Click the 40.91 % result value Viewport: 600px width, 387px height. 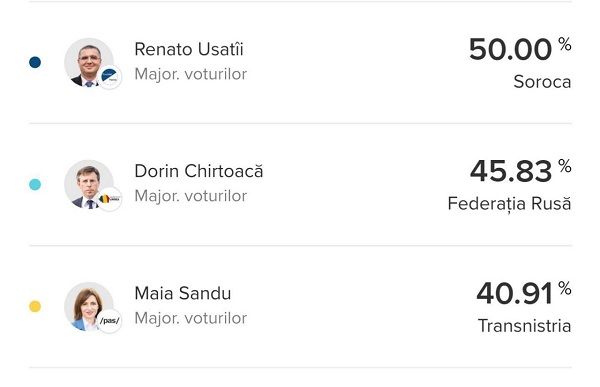(524, 293)
